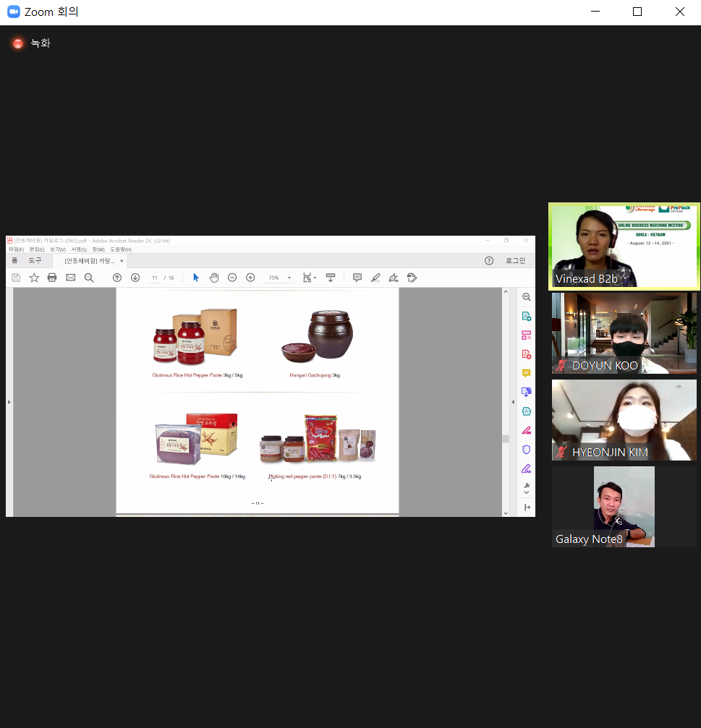Select the Vinexad B2b video thumbnail
701x728 pixels.
coord(624,247)
